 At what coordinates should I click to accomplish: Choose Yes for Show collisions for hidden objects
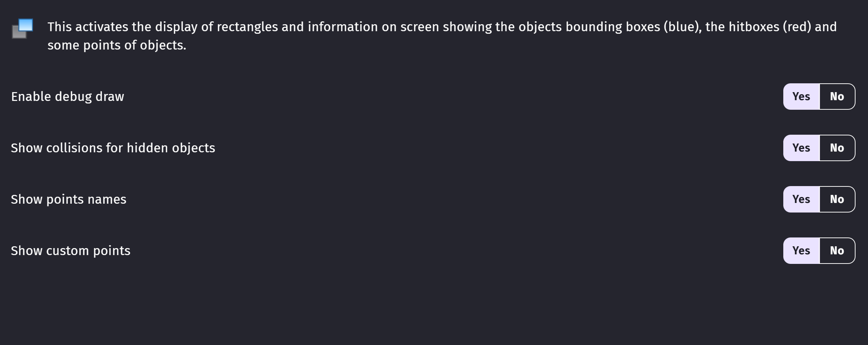[801, 148]
